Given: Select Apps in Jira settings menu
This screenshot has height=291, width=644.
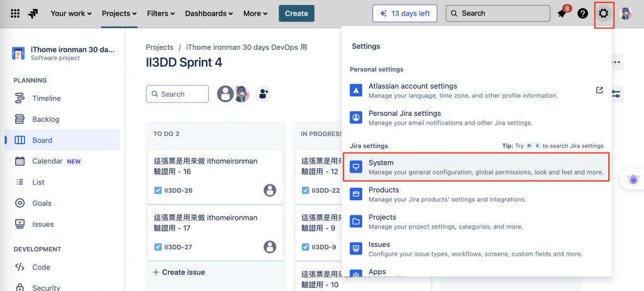Looking at the screenshot, I should click(477, 271).
